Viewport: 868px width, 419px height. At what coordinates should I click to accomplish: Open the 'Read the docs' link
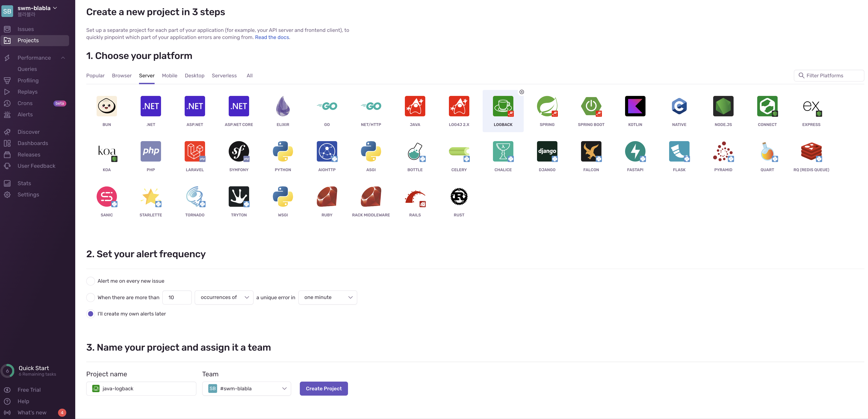point(272,37)
